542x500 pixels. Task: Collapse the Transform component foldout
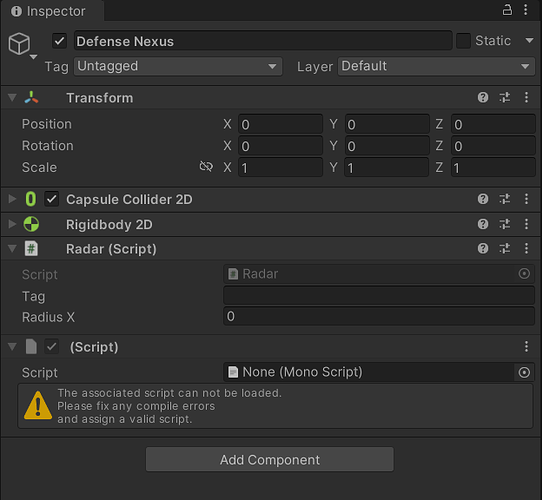click(12, 98)
